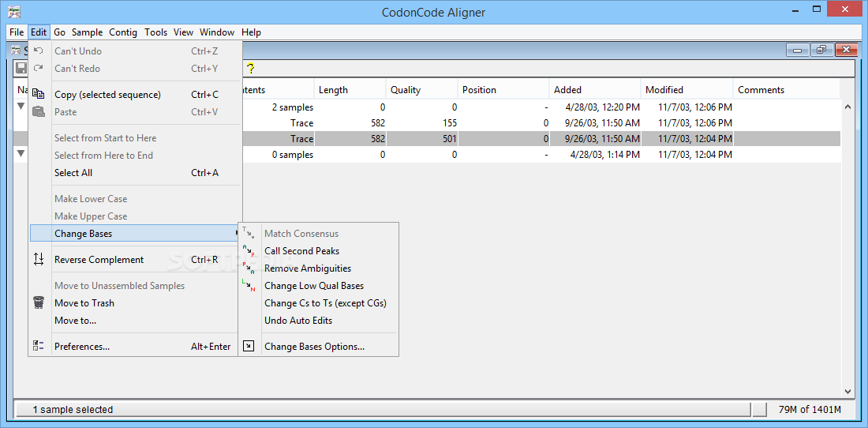Viewport: 868px width, 428px height.
Task: Click the Copy icon in Edit menu
Action: point(38,94)
